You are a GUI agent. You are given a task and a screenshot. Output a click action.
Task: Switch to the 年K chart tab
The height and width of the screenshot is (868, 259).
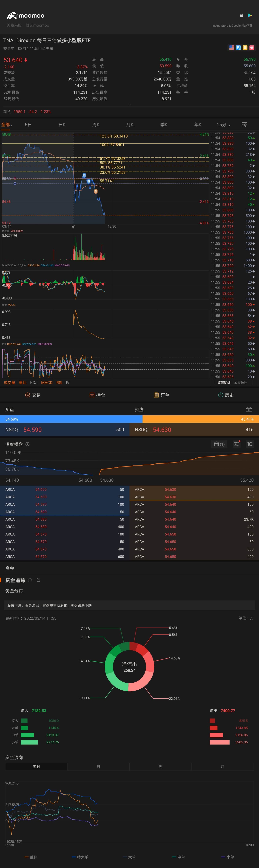(198, 125)
